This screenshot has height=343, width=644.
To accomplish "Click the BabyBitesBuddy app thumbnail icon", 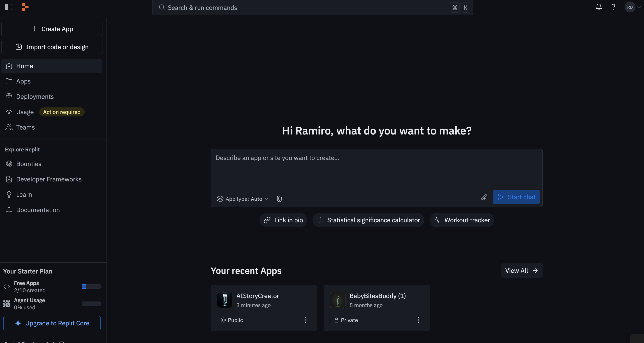I will [x=338, y=300].
